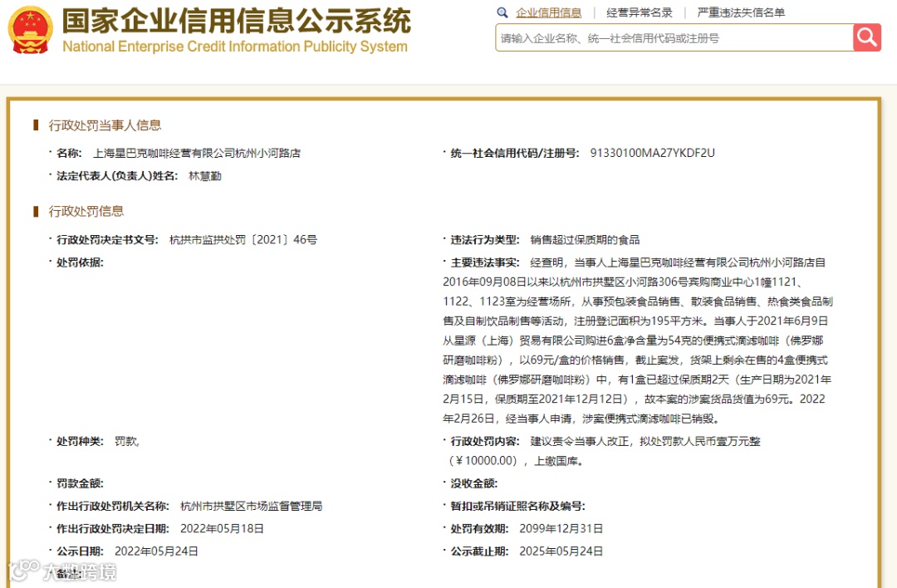The width and height of the screenshot is (897, 588).
Task: Click the 国家企业信用信息公示系统 site title
Action: pyautogui.click(x=236, y=21)
